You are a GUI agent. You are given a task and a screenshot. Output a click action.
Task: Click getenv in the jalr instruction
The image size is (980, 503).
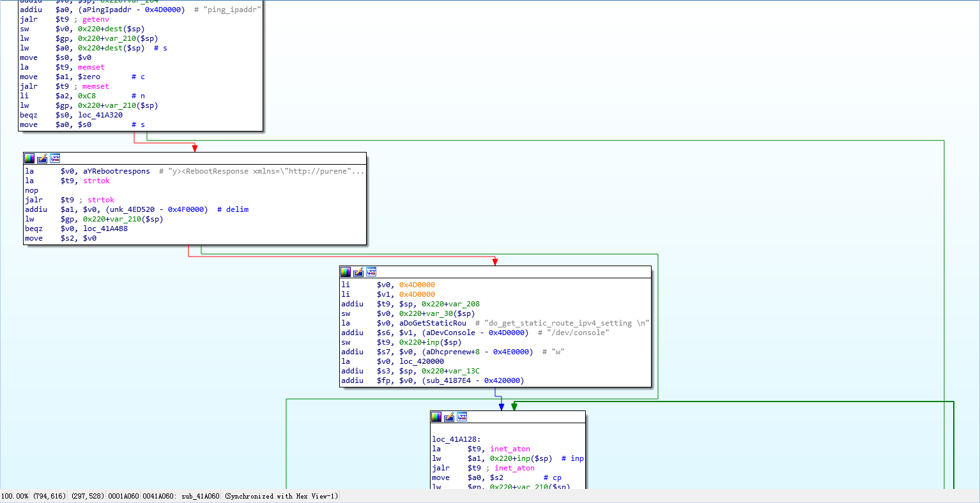click(96, 19)
